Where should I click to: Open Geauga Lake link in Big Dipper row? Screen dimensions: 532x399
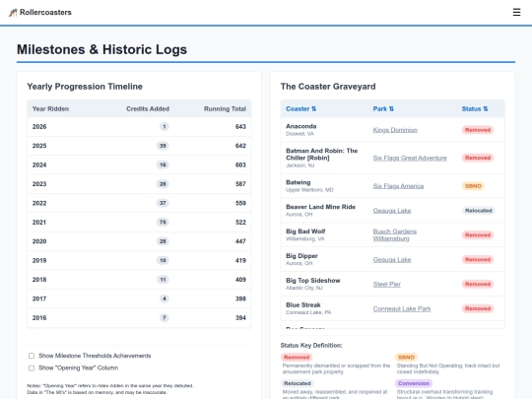392,259
